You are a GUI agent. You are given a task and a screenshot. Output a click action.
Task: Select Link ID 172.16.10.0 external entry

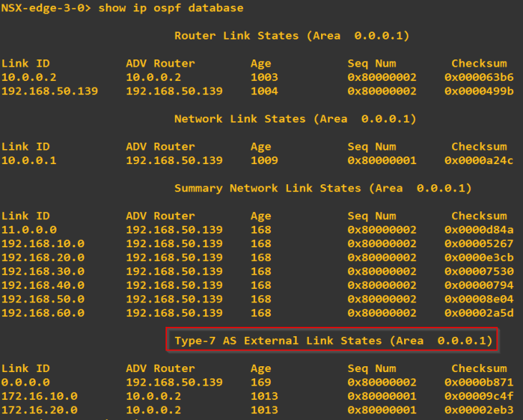click(x=39, y=396)
